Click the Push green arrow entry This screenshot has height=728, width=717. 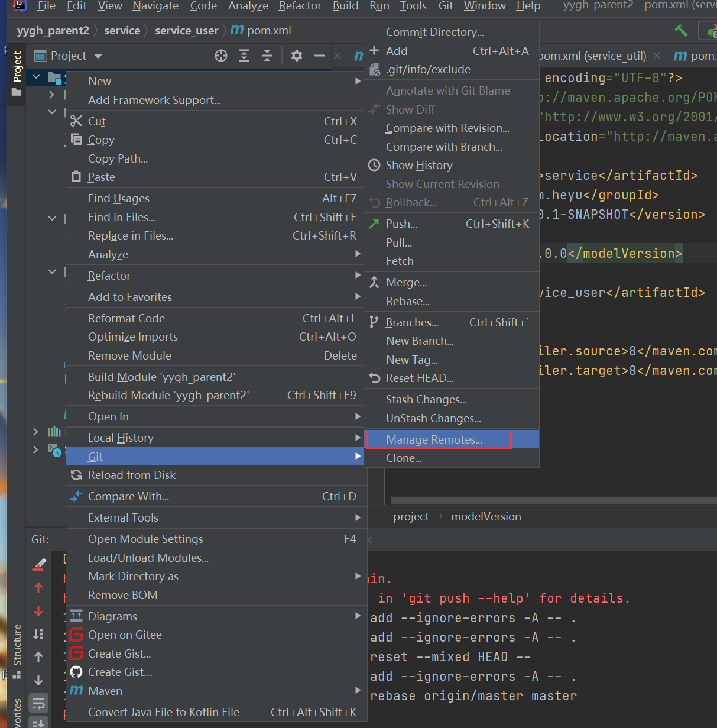(452, 224)
